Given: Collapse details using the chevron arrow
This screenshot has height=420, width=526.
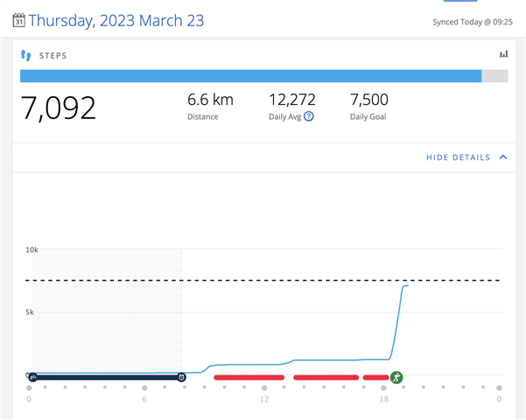Looking at the screenshot, I should [x=502, y=157].
